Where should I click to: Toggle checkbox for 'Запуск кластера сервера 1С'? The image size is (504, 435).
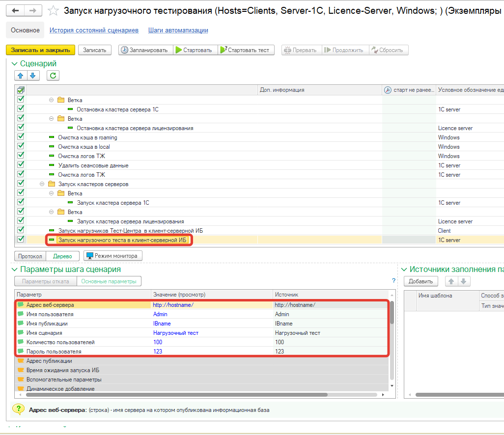point(21,203)
